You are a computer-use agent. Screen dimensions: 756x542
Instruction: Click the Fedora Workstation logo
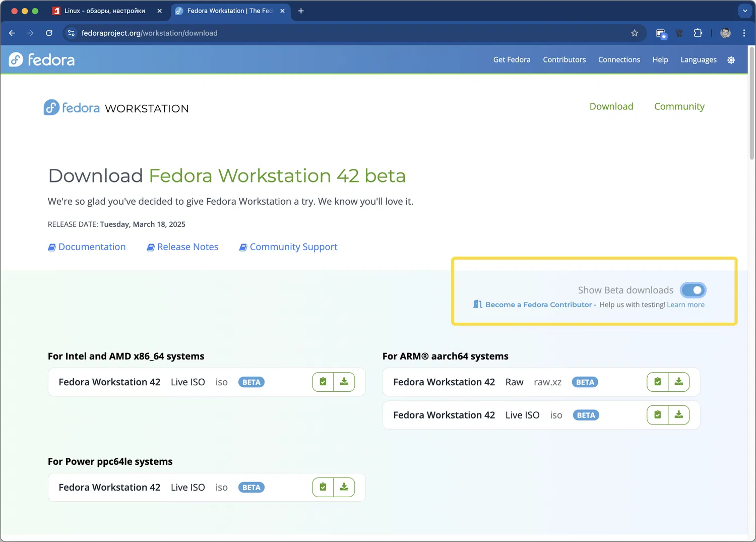click(x=116, y=108)
